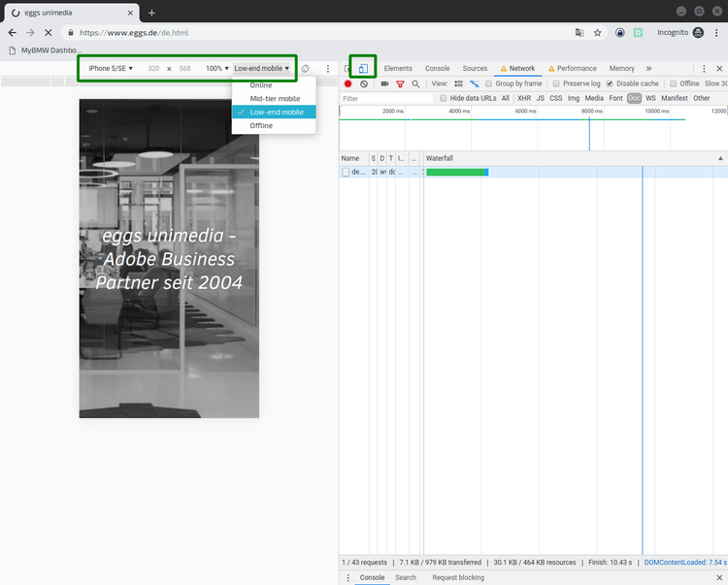Click the device width field showing 320
Image resolution: width=728 pixels, height=585 pixels.
pos(153,69)
